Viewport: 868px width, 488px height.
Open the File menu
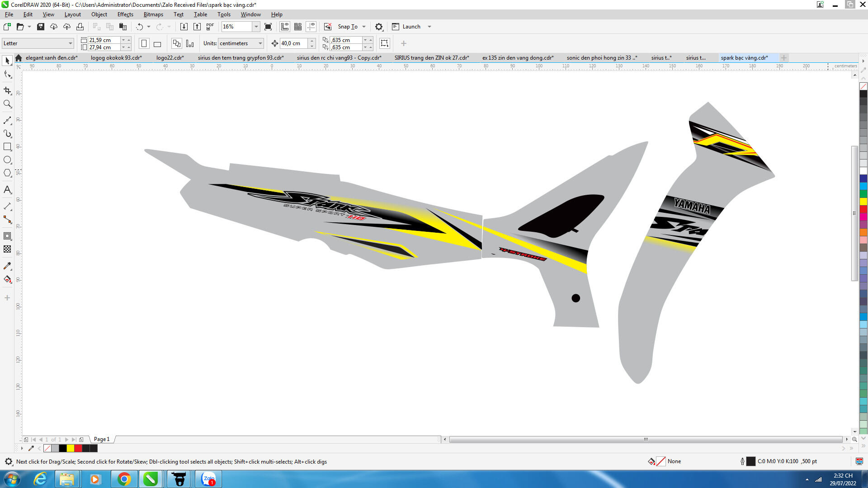(x=9, y=14)
